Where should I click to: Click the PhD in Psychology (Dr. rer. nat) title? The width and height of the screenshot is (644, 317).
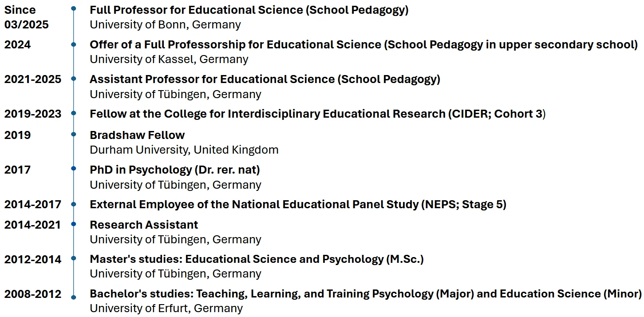(174, 170)
